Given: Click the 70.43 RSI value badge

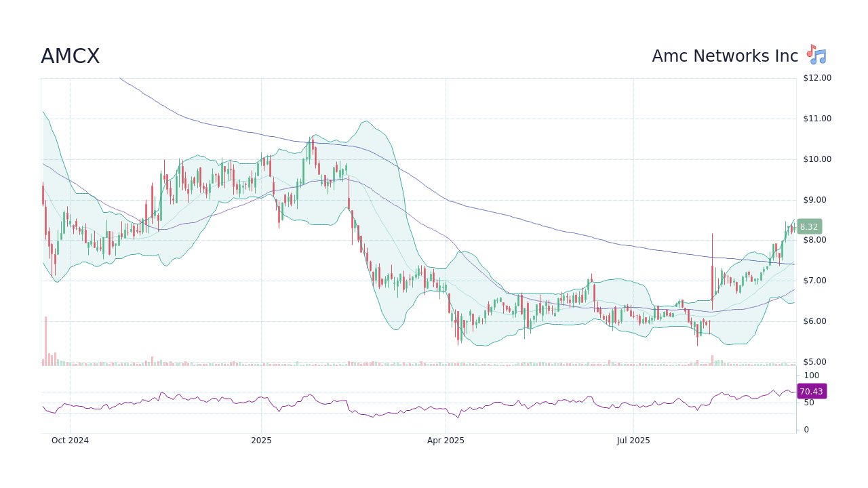Looking at the screenshot, I should [811, 391].
